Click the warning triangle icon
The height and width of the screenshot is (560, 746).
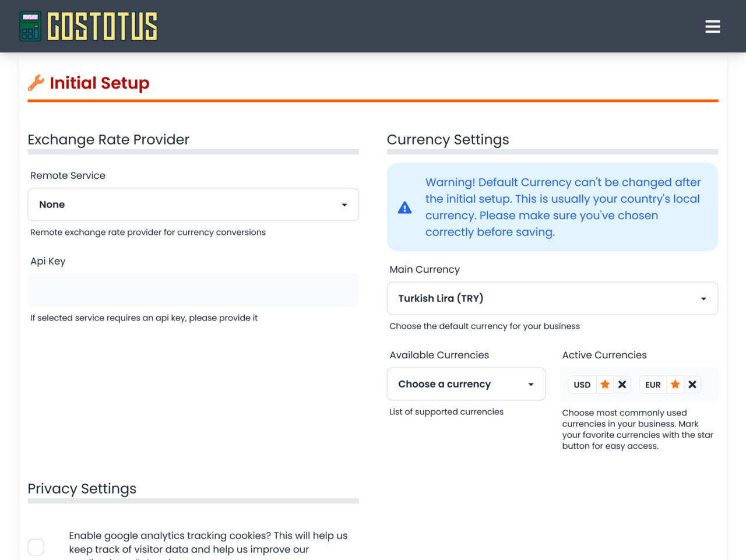[x=404, y=207]
